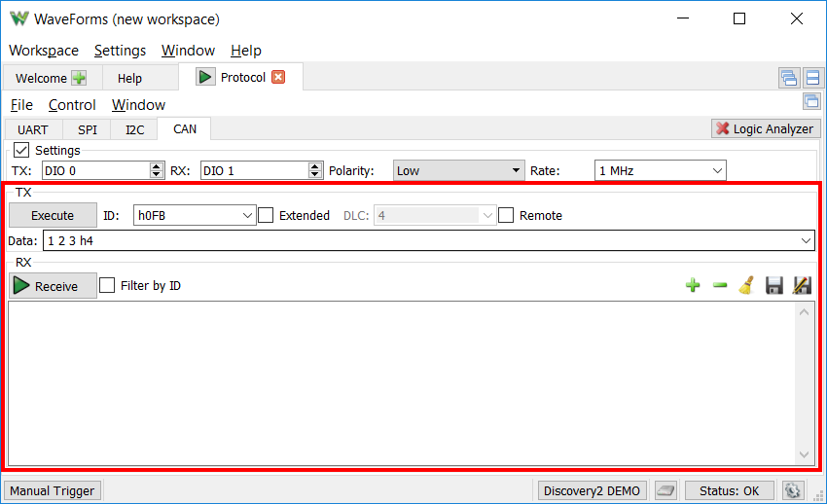Click the Manual Trigger button
The image size is (827, 504).
52,490
